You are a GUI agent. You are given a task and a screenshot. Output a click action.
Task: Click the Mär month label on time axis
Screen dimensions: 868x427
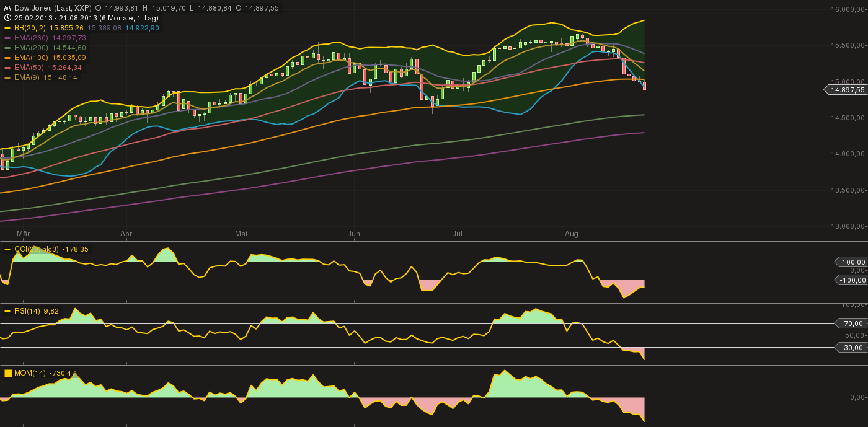[x=24, y=234]
